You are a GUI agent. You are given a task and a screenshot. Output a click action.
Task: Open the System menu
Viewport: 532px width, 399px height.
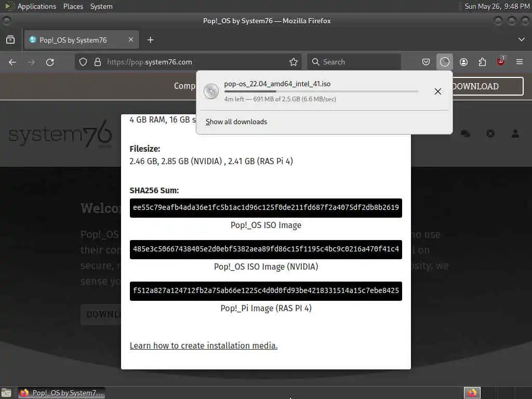click(101, 6)
